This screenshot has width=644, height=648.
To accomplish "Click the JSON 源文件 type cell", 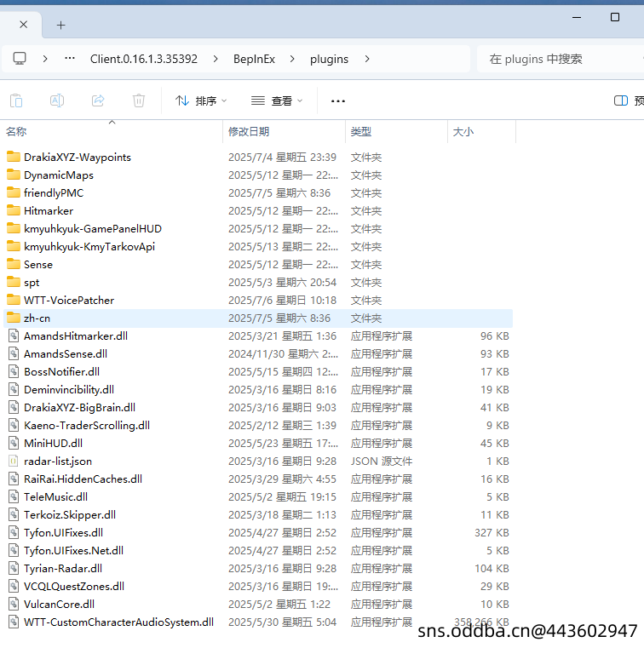I will click(382, 461).
